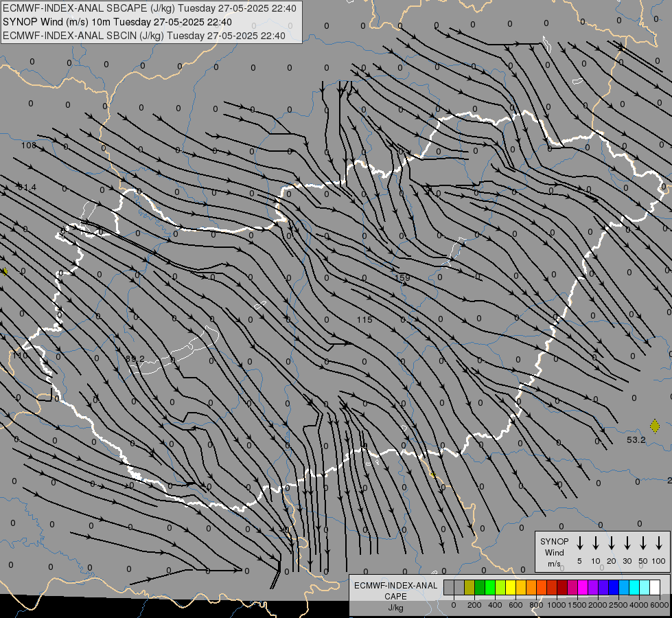This screenshot has height=618, width=672.
Task: Click the 100 m/s wind arrow in legend
Action: (x=659, y=543)
